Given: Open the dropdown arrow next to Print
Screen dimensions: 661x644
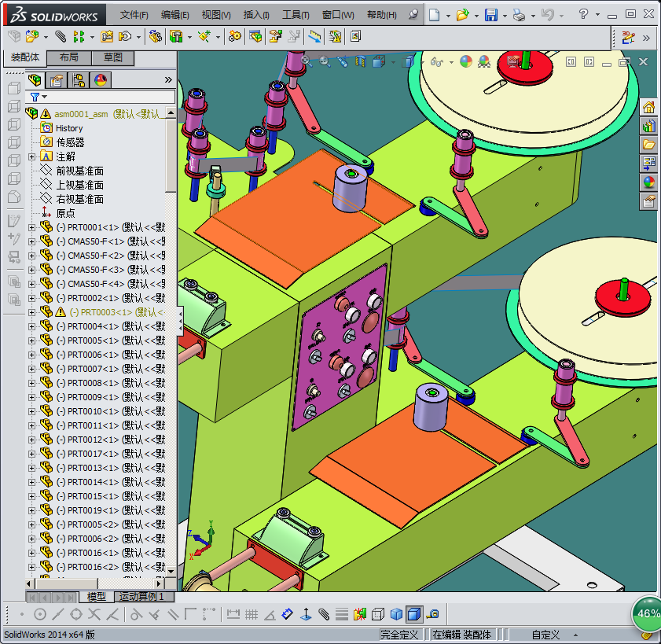Looking at the screenshot, I should (x=533, y=16).
